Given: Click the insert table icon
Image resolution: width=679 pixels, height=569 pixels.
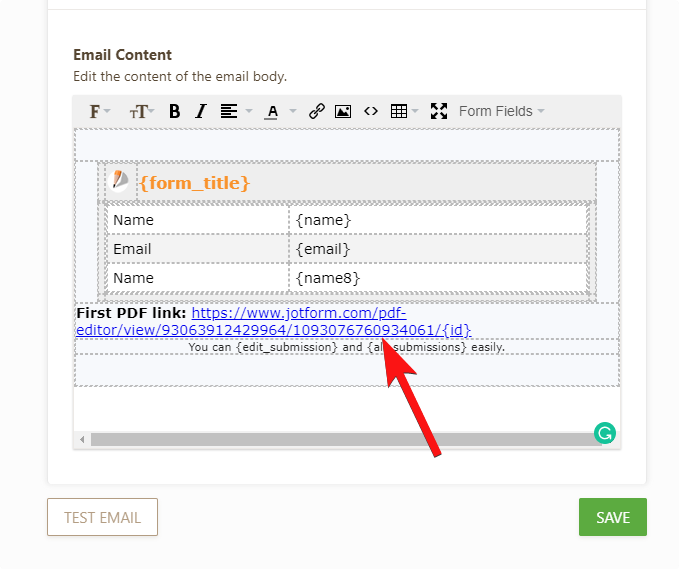Looking at the screenshot, I should coord(399,111).
